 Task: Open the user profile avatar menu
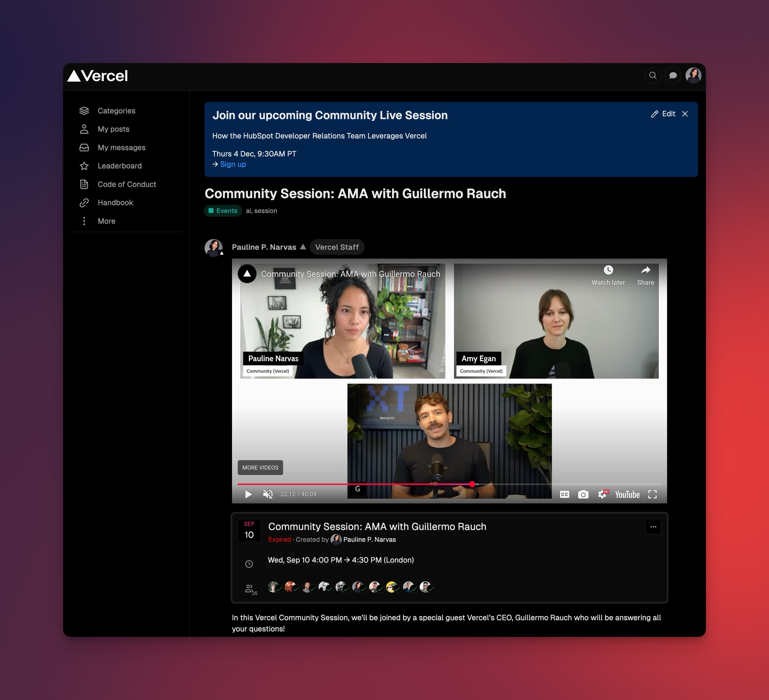(x=693, y=76)
